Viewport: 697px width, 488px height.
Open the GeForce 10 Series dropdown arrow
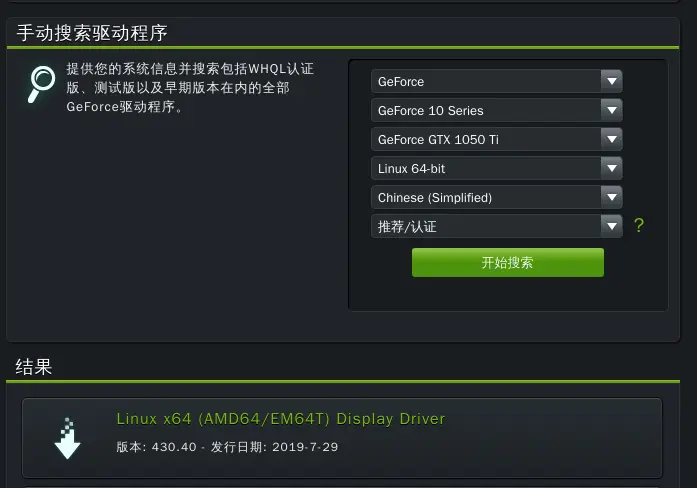point(612,110)
